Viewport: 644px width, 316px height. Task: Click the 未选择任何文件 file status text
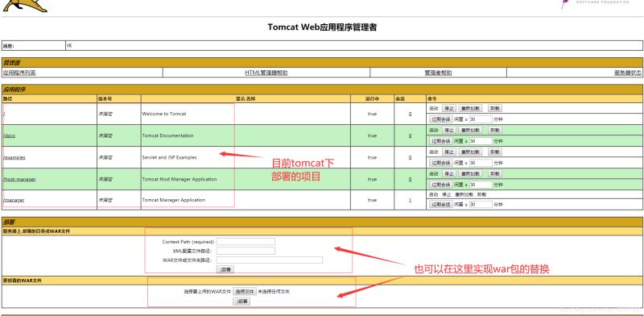tap(274, 291)
